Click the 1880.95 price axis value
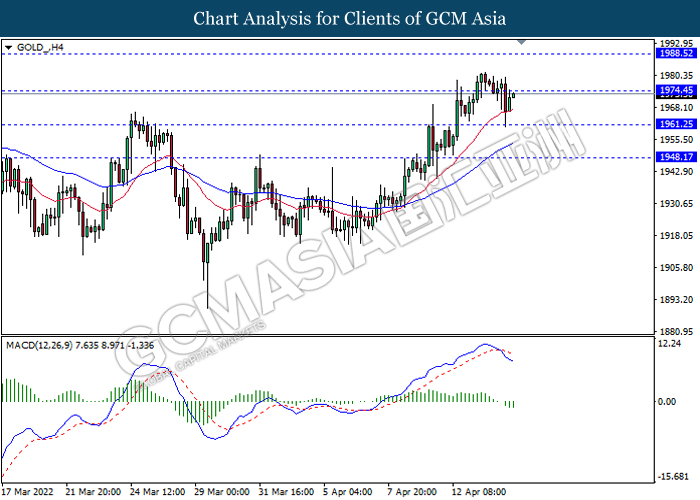The image size is (700, 500). click(x=676, y=332)
